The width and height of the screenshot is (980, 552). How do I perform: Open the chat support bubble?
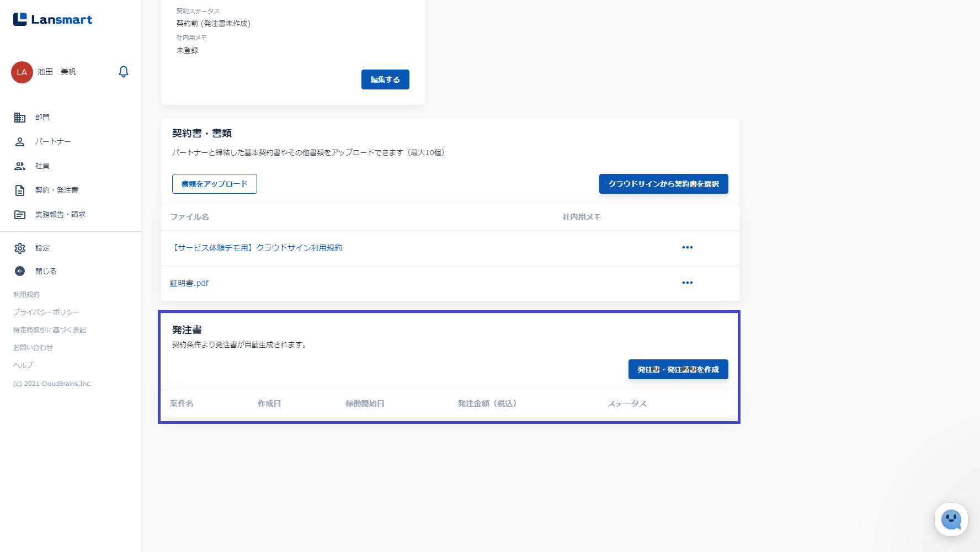pos(951,519)
